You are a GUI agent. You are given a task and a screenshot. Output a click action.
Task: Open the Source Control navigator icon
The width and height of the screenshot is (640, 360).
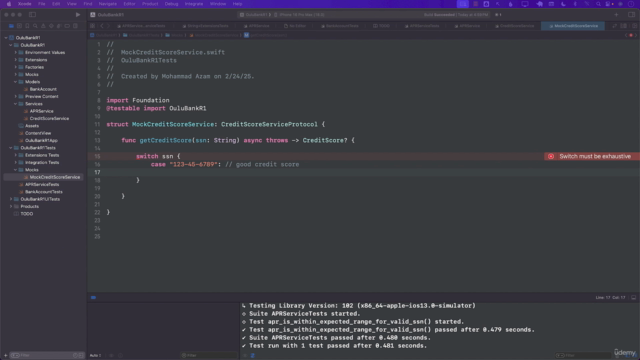tap(19, 26)
